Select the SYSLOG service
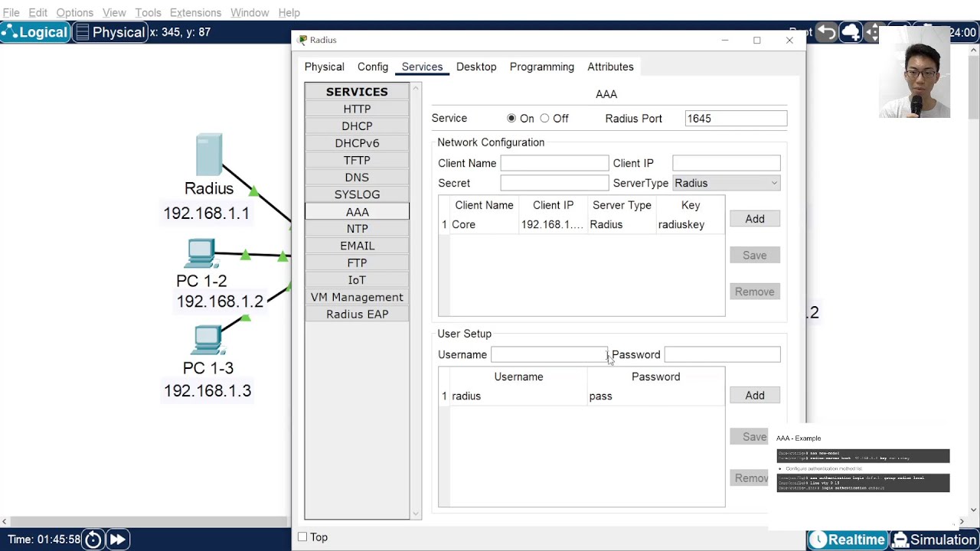This screenshot has width=980, height=551. point(357,194)
